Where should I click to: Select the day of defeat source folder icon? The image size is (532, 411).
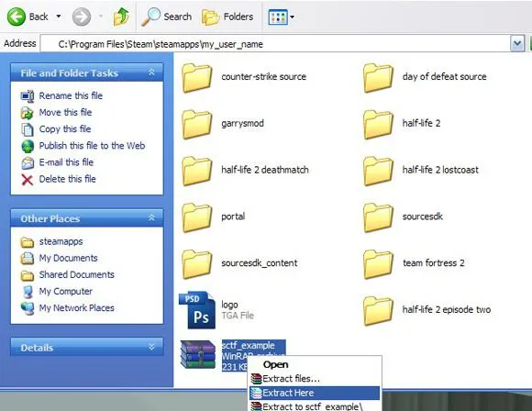coord(378,78)
